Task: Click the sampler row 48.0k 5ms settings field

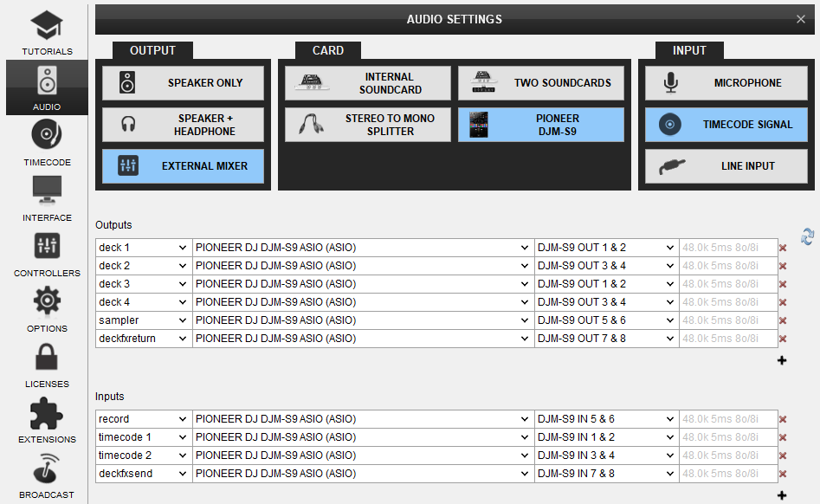Action: point(728,320)
